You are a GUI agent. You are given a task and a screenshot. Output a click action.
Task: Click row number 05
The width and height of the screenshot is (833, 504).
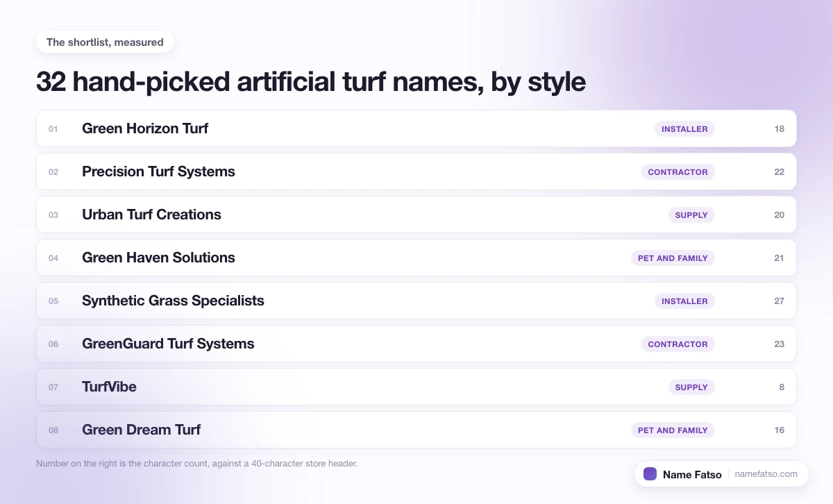pyautogui.click(x=53, y=301)
